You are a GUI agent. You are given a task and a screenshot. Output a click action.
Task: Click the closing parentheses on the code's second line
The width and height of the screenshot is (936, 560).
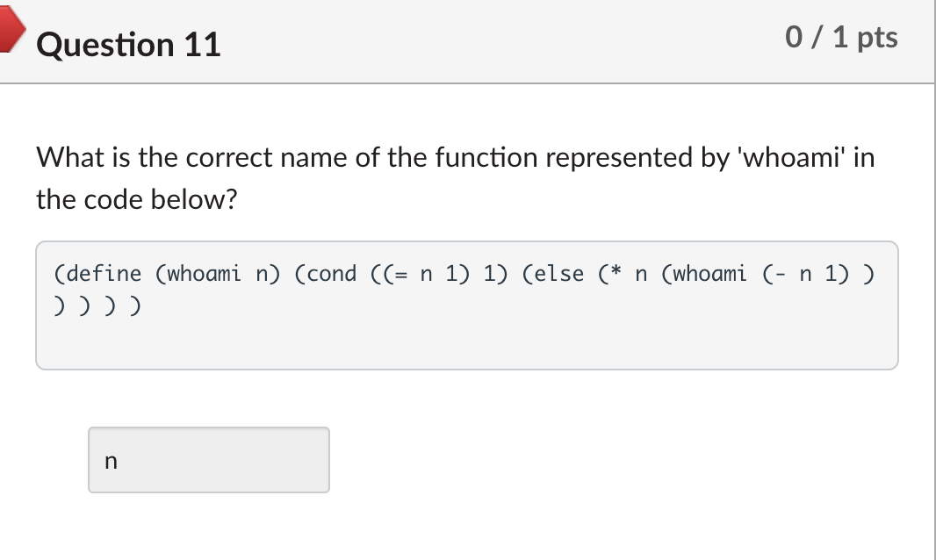(97, 305)
